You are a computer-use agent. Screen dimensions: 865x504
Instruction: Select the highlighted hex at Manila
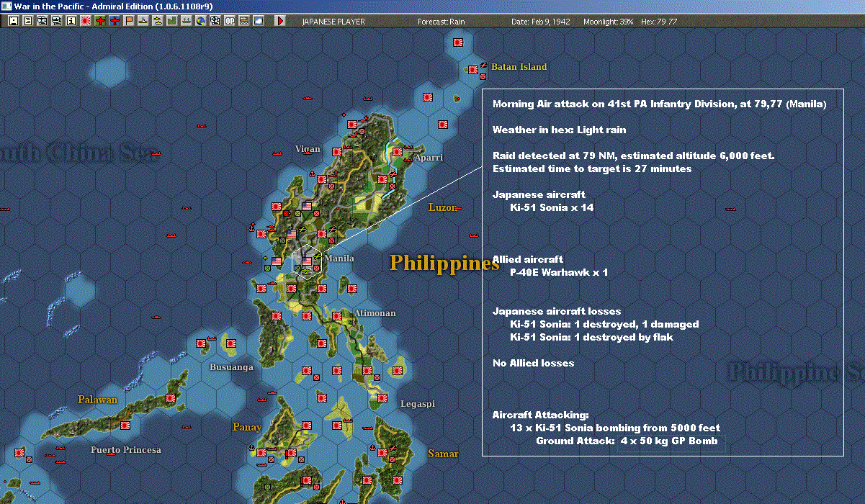click(307, 261)
